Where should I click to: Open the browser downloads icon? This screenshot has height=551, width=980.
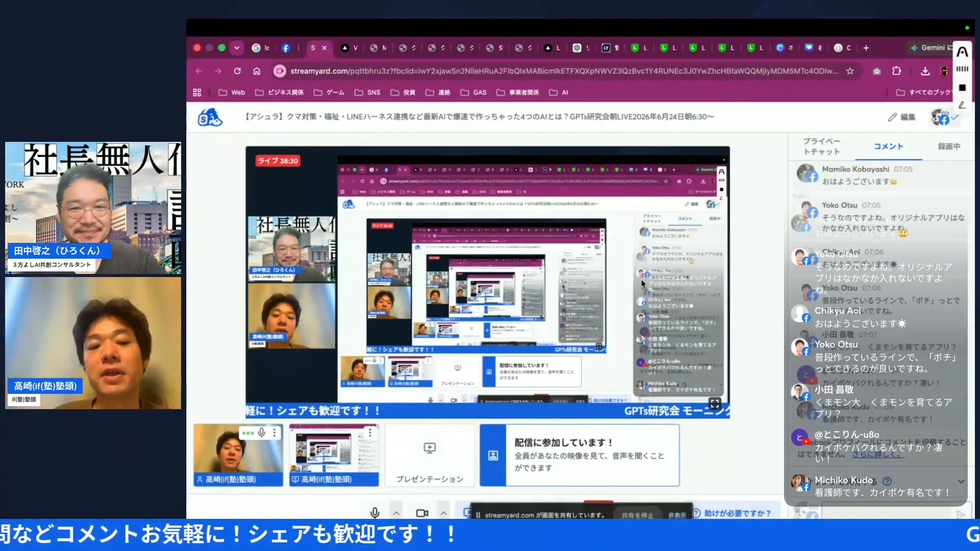[925, 71]
